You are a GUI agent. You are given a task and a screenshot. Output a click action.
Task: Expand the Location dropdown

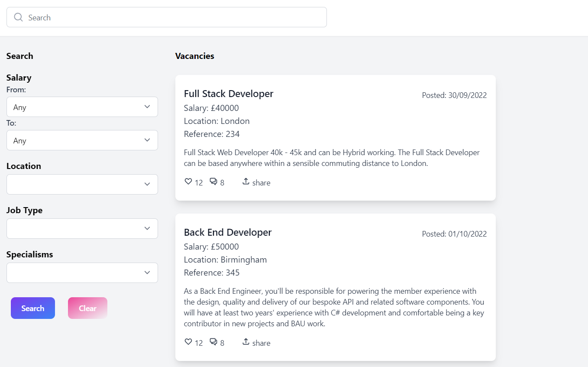click(82, 185)
